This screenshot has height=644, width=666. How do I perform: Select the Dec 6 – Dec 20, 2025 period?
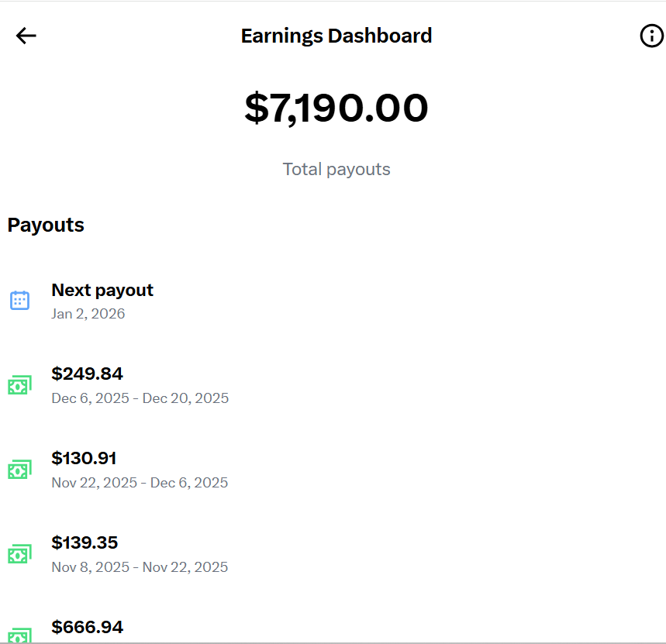140,398
